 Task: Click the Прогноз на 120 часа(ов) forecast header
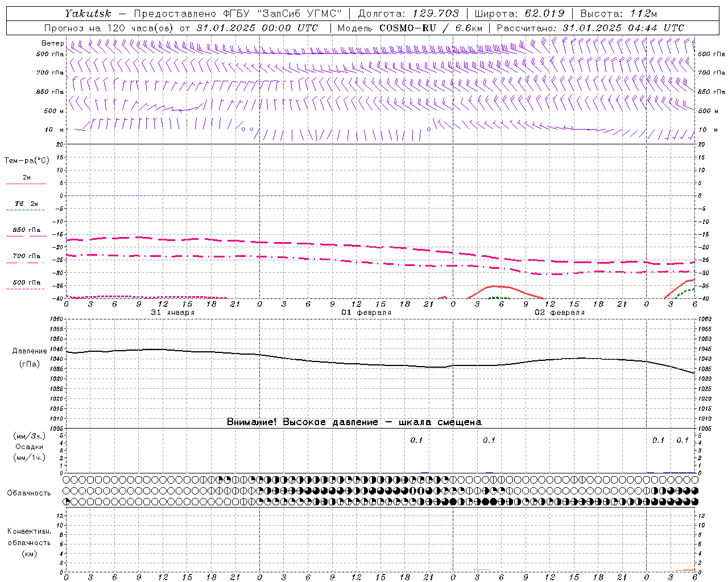pos(110,28)
